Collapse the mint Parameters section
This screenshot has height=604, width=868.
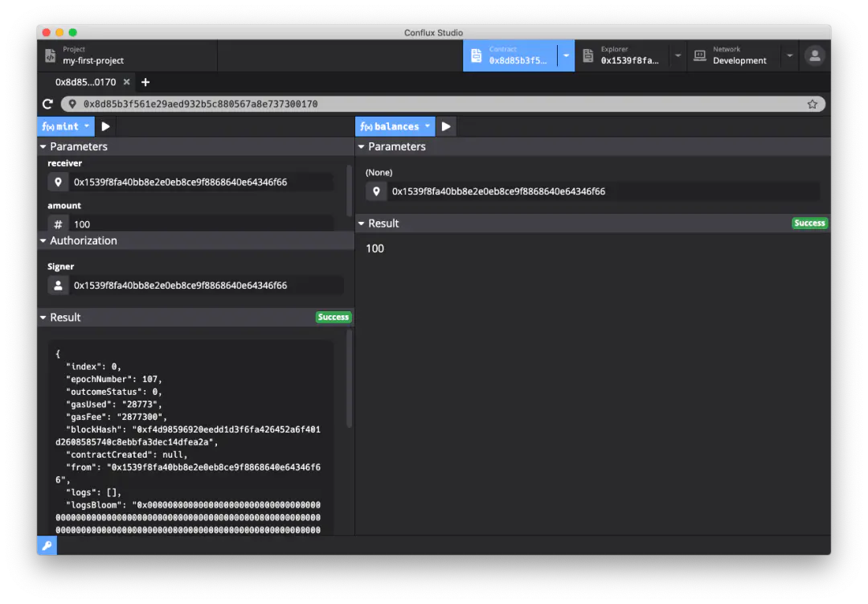196,146
